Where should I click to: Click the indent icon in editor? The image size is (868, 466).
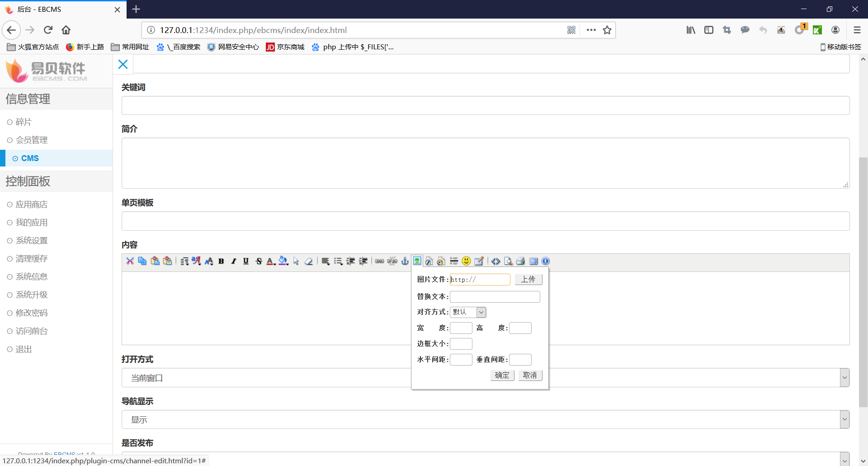[x=363, y=261]
